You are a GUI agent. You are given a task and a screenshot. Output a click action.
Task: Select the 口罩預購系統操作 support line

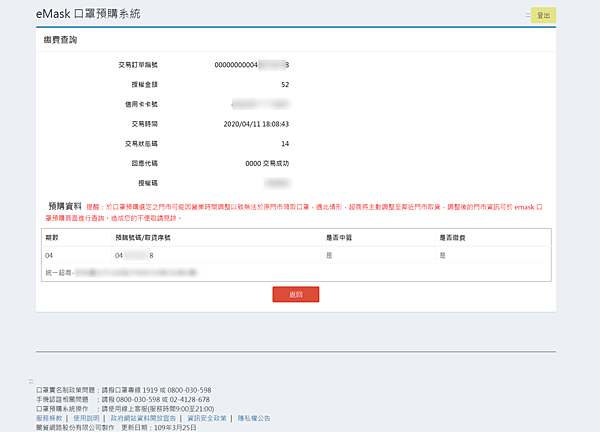[x=125, y=409]
